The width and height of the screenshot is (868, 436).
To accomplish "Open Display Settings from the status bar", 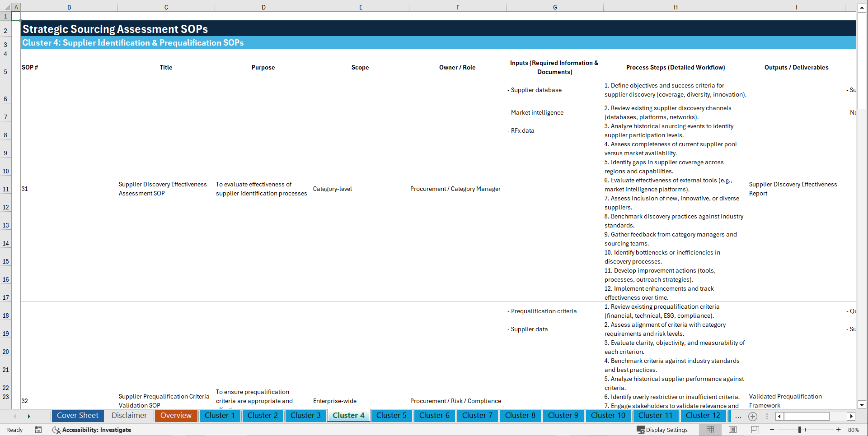I will pos(662,430).
